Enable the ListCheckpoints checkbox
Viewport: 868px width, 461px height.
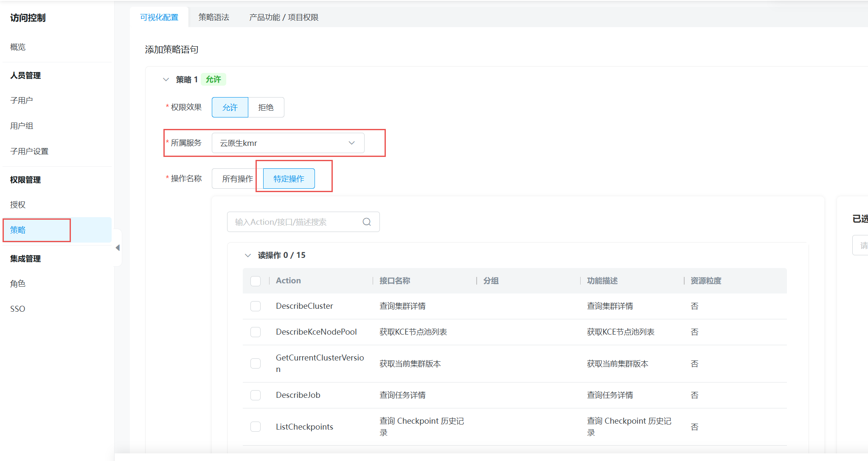click(256, 427)
